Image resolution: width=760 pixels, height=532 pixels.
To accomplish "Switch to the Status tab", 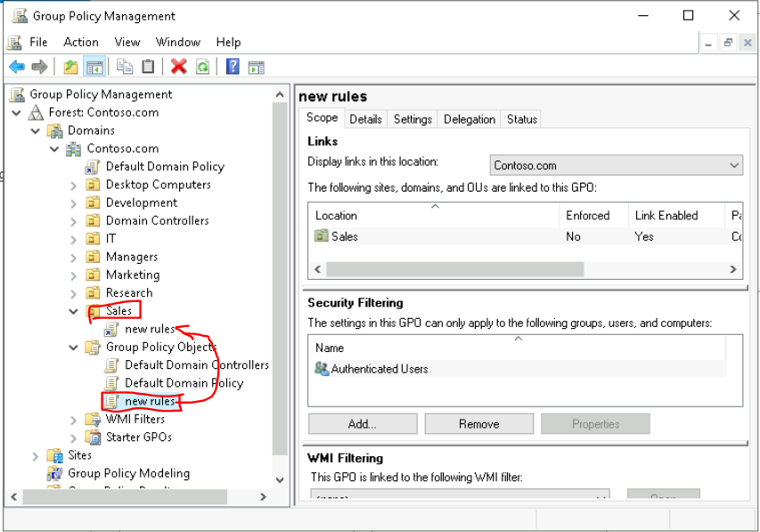I will pyautogui.click(x=521, y=119).
